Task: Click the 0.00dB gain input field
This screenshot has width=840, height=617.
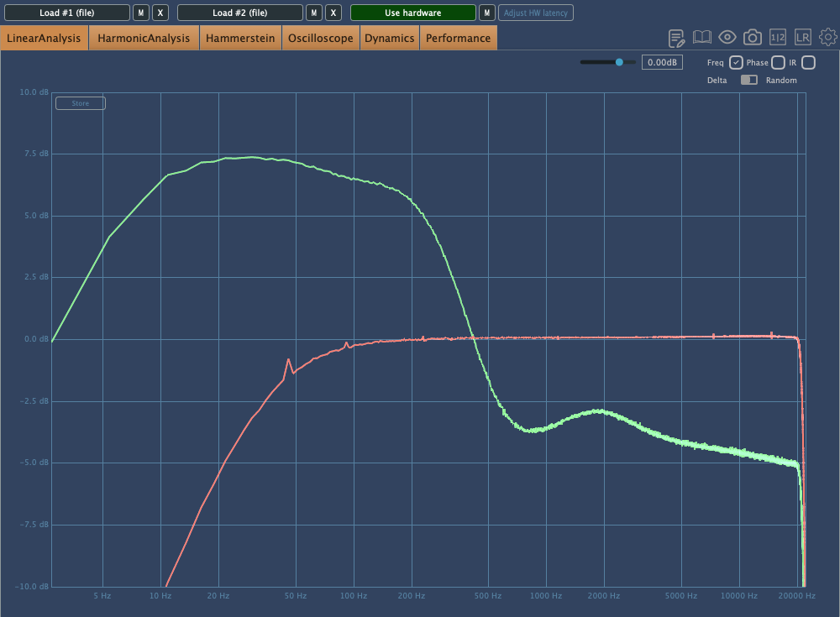Action: click(x=663, y=62)
